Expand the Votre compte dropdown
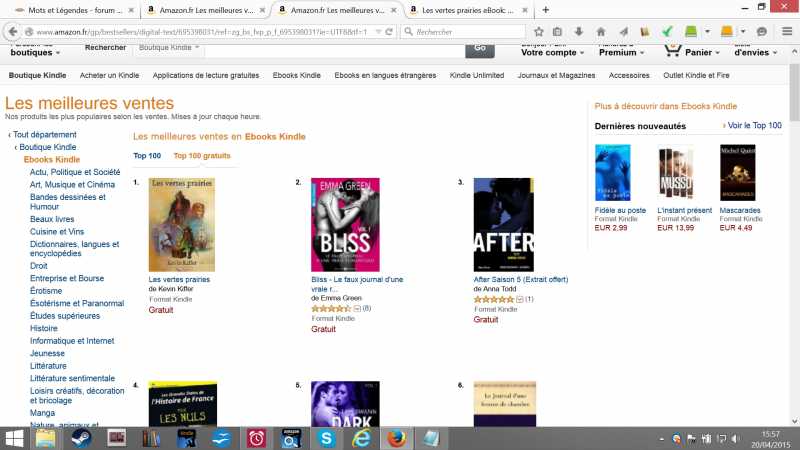The width and height of the screenshot is (800, 450). (552, 52)
